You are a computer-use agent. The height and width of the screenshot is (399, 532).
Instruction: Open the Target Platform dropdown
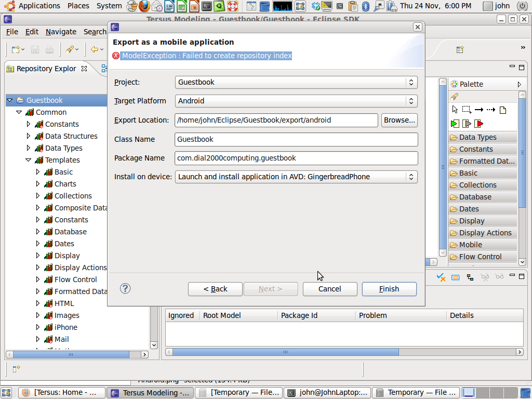(x=296, y=101)
